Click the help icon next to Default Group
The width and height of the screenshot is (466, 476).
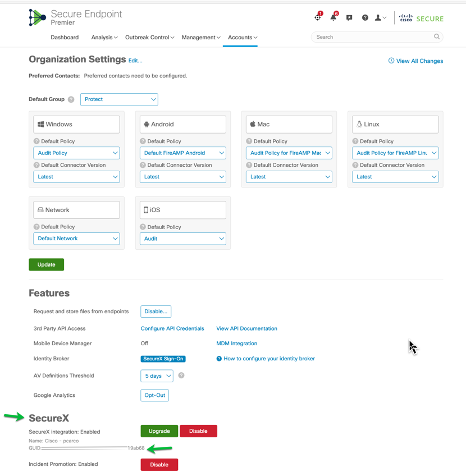[x=71, y=99]
